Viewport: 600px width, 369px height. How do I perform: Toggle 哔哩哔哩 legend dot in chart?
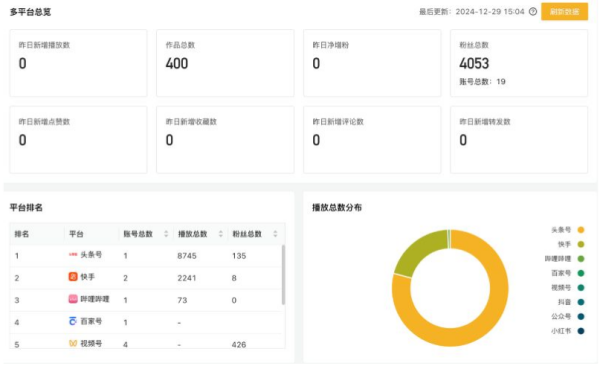tap(580, 259)
